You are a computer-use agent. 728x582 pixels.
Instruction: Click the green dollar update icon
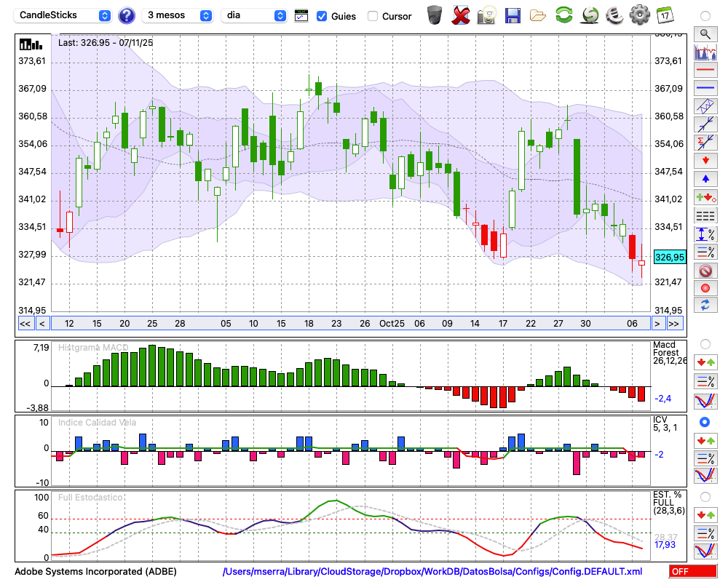[590, 15]
